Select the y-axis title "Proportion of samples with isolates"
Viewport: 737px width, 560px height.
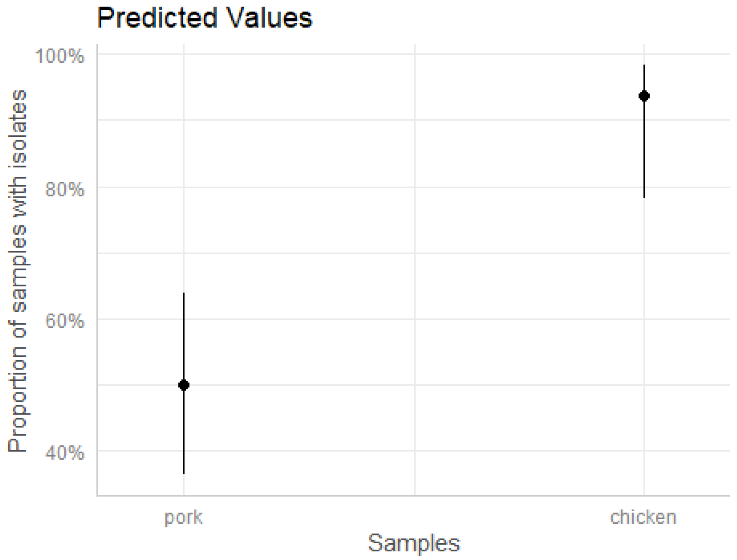pos(18,271)
